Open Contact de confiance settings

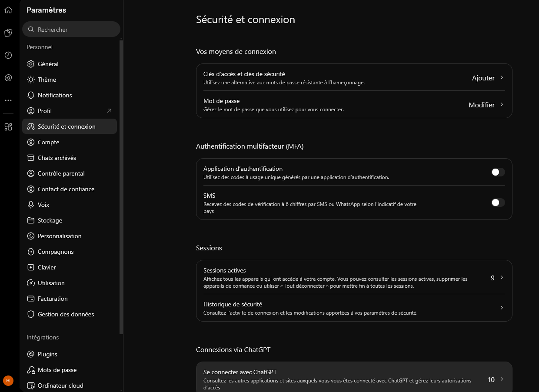pos(70,189)
